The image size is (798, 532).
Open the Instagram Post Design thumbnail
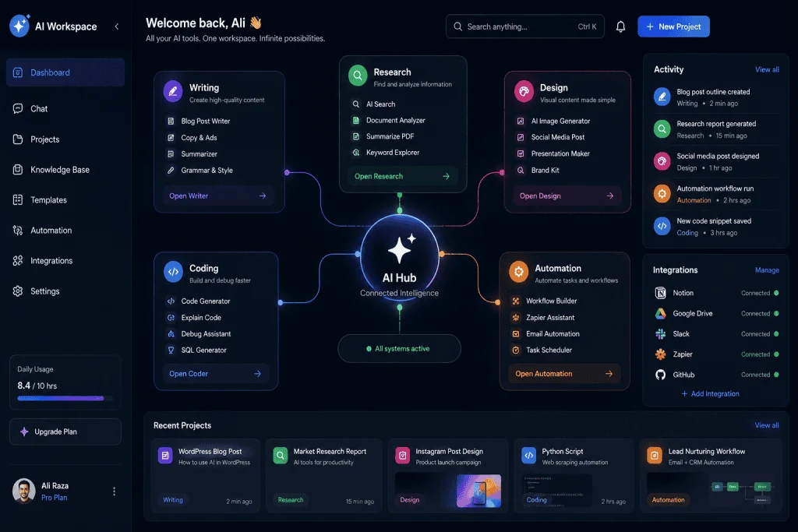[478, 490]
